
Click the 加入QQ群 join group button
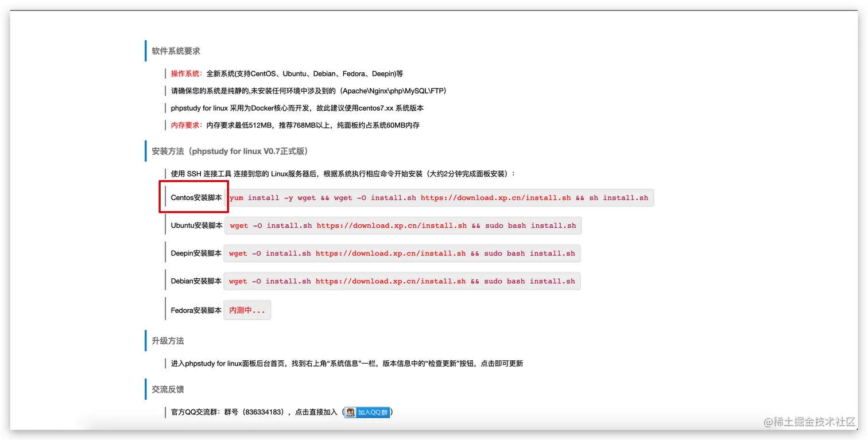click(x=367, y=412)
